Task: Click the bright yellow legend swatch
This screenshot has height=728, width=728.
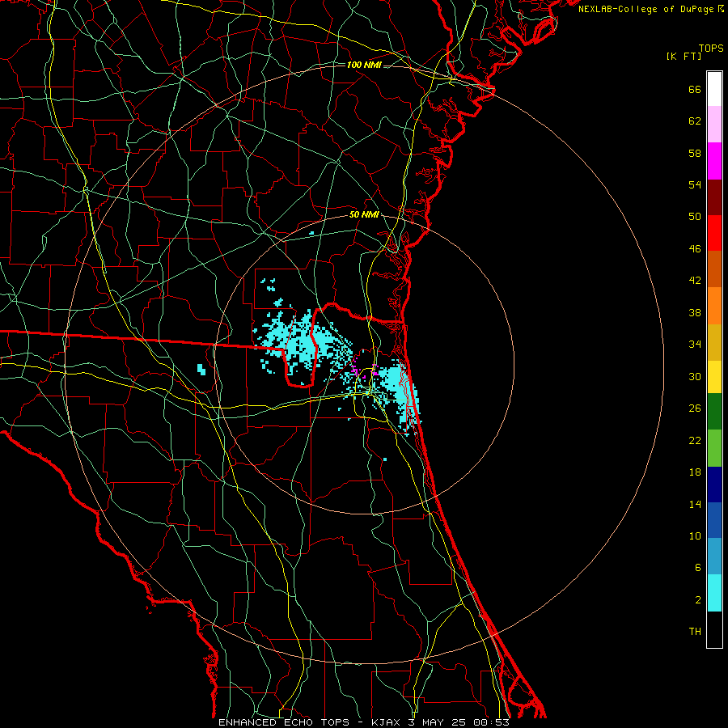Action: tap(714, 377)
